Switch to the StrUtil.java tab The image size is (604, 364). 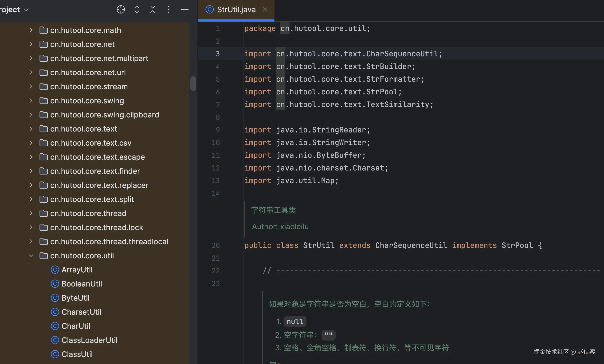pyautogui.click(x=236, y=10)
